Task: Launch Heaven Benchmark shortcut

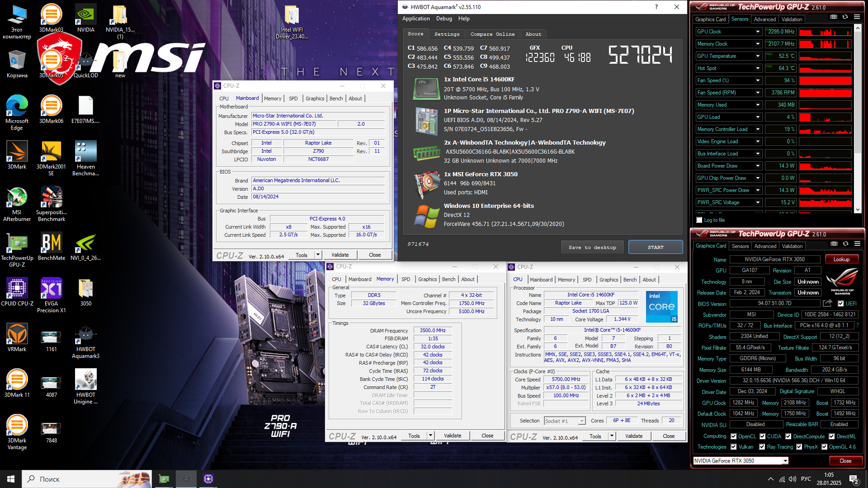Action: coord(85,158)
